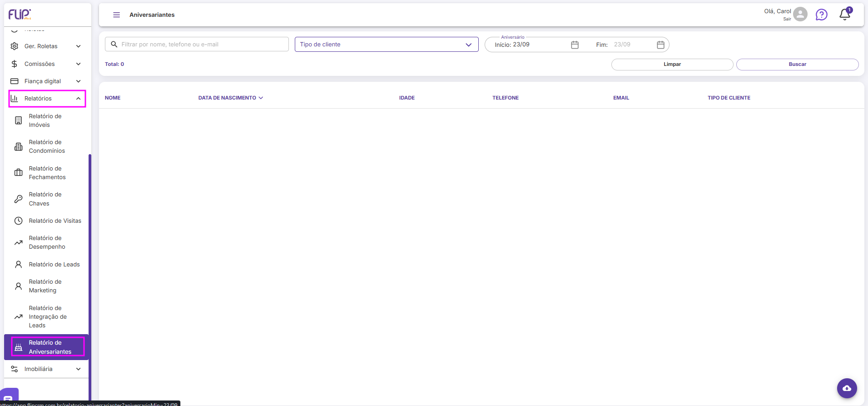Click the Relatórios bar chart icon

tap(15, 99)
